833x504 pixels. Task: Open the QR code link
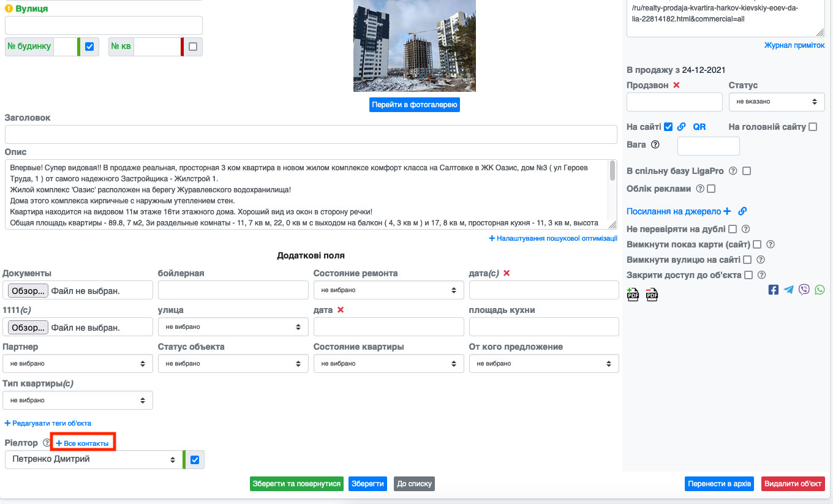click(699, 127)
